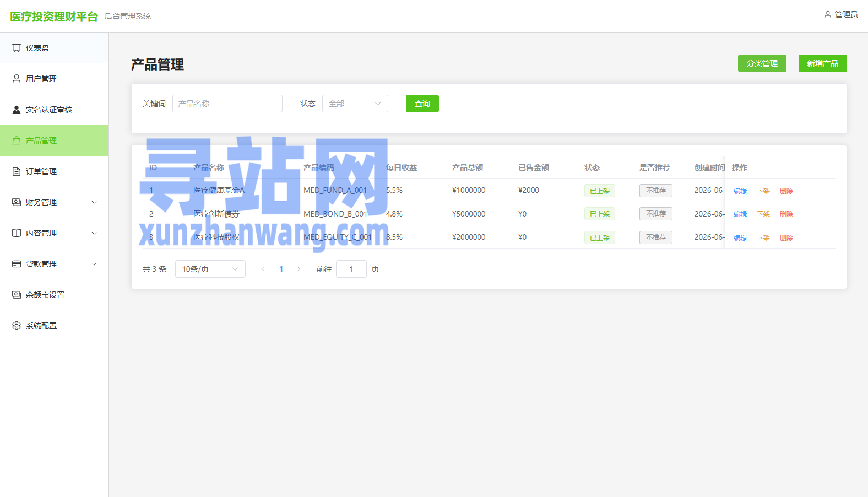Expand 财务管理 submenu chevron
Image resolution: width=868 pixels, height=497 pixels.
[94, 202]
